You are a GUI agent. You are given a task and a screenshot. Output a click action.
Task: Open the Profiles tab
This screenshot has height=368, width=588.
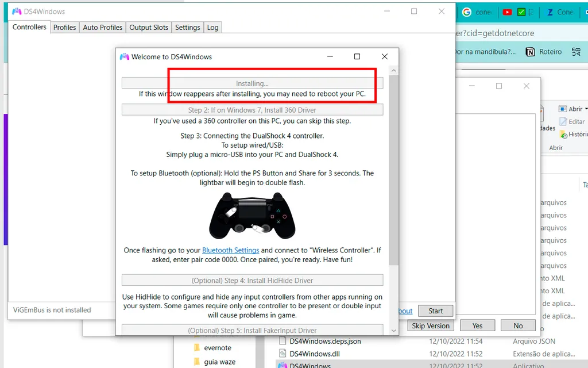tap(64, 28)
